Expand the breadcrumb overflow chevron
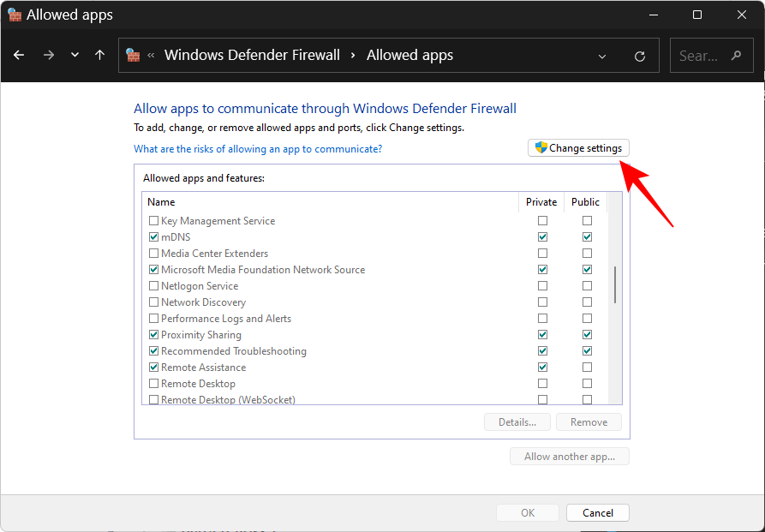Screen dimensions: 765x532 (x=149, y=55)
